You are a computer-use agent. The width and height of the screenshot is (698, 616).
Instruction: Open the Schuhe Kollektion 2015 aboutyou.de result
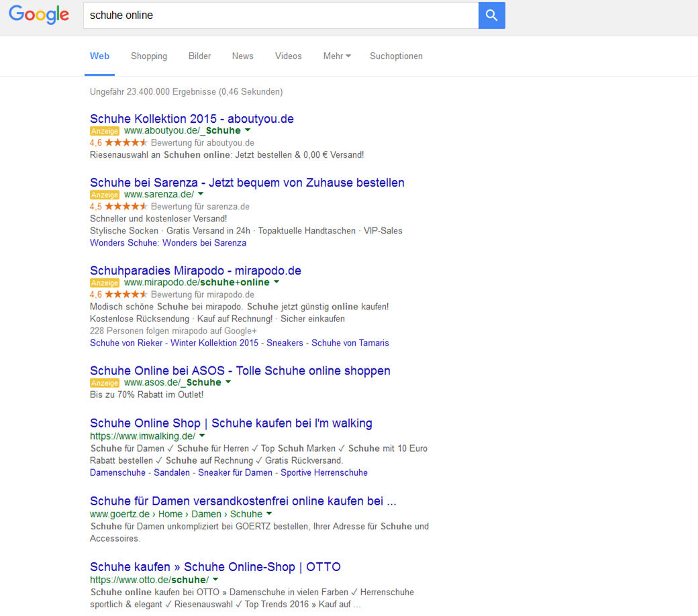(192, 118)
